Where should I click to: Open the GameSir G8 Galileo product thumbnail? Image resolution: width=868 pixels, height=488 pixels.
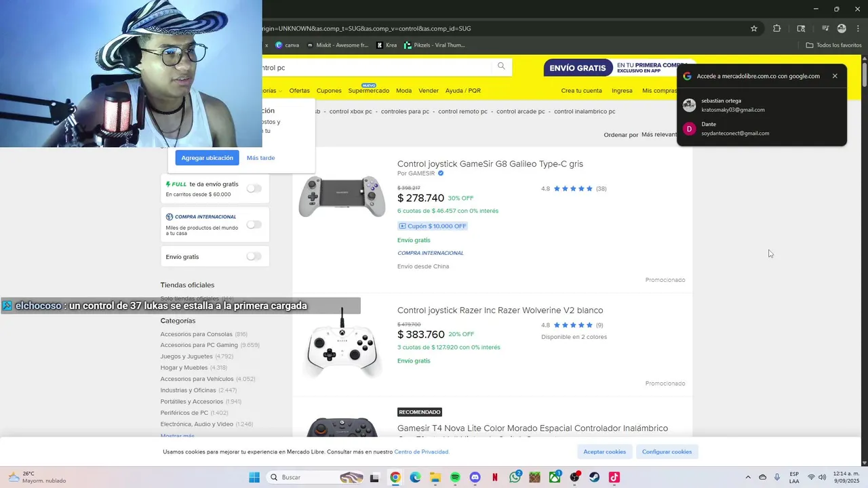(342, 197)
